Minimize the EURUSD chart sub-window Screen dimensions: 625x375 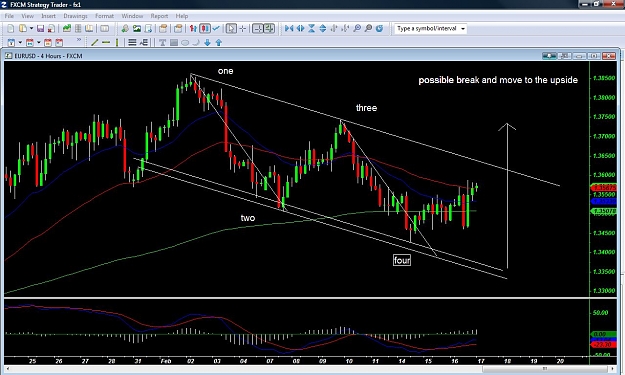click(579, 56)
